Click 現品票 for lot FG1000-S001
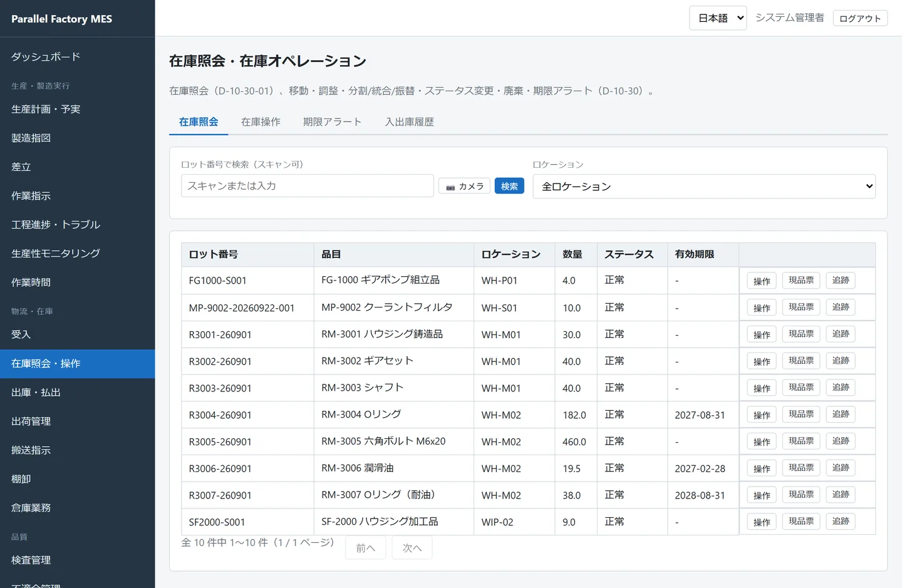 [801, 281]
